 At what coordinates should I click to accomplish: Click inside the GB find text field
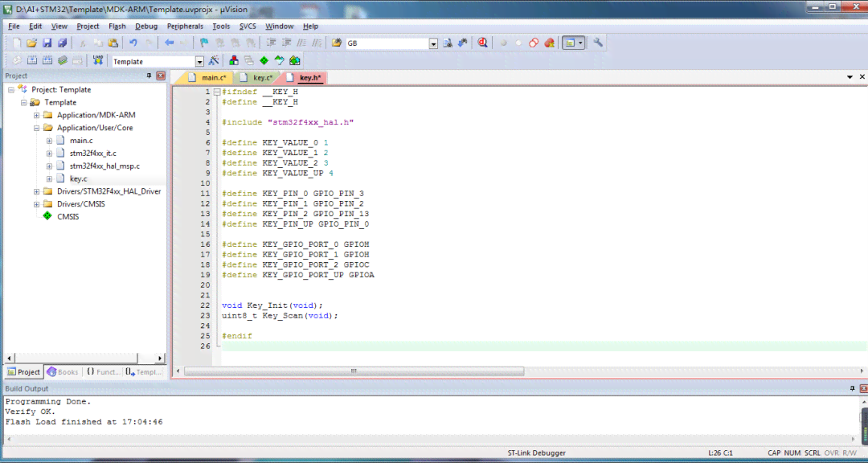point(387,43)
